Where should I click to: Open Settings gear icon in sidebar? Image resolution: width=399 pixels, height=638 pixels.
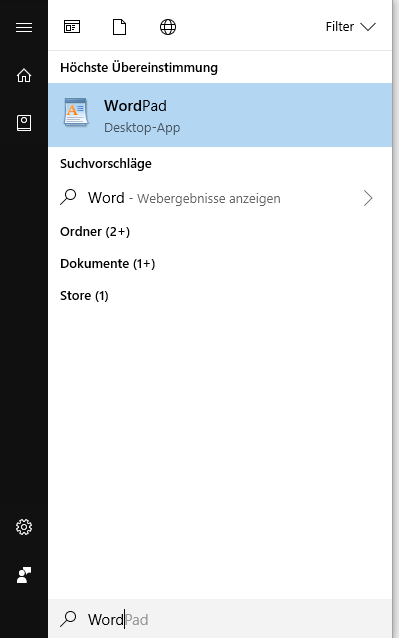[x=24, y=527]
